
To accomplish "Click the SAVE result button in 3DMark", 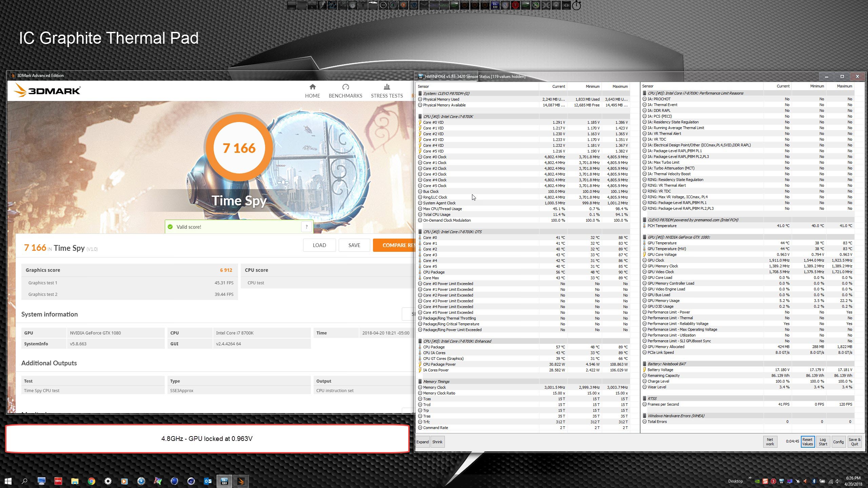I will click(x=354, y=245).
